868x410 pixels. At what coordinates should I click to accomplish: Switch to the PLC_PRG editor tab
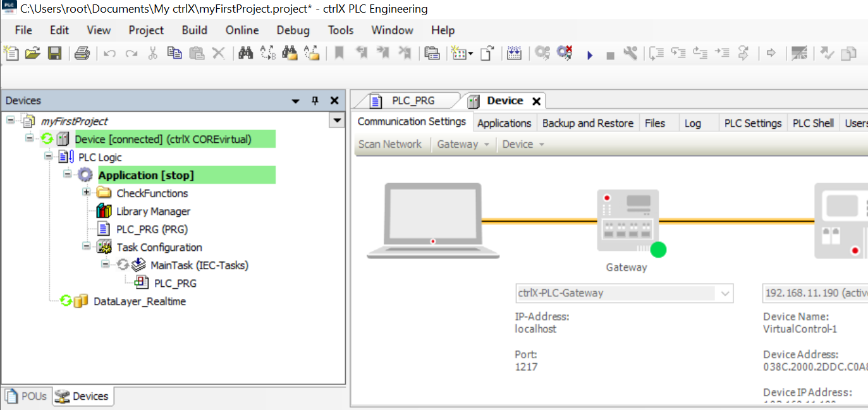click(x=413, y=100)
